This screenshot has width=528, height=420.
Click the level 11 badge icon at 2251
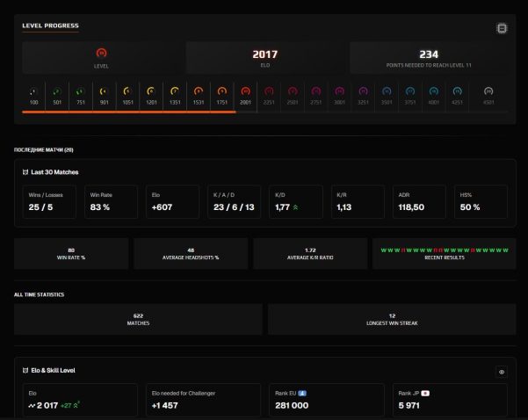tap(269, 91)
